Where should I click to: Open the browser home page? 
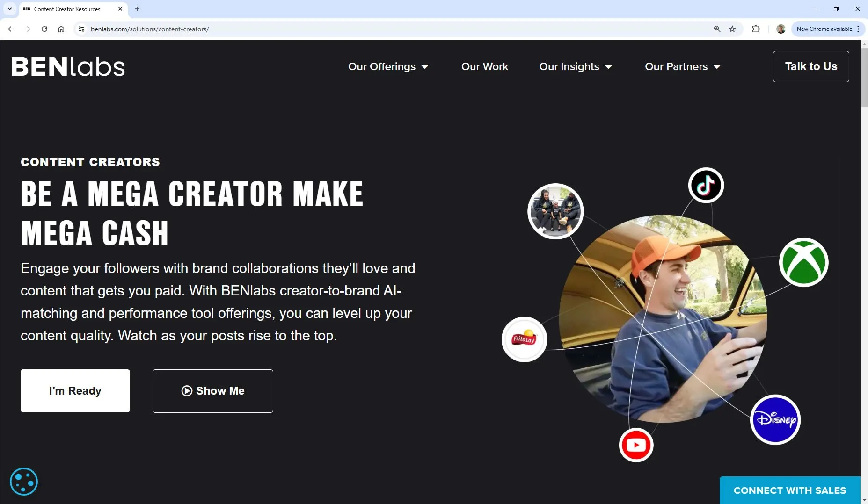pyautogui.click(x=61, y=29)
